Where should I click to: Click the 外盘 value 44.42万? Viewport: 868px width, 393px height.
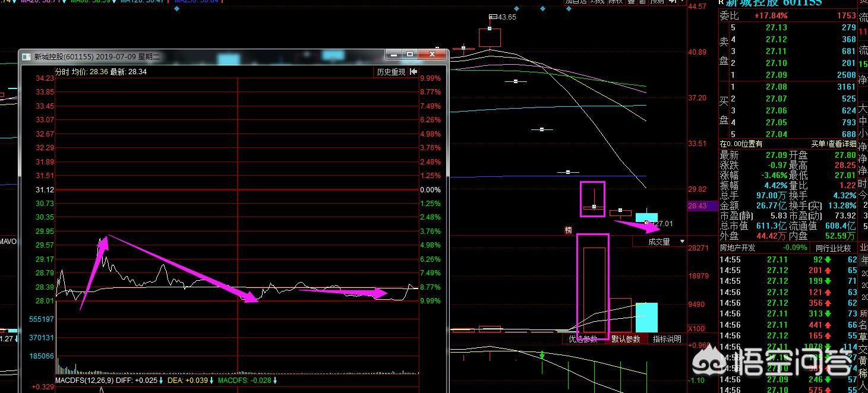point(771,236)
